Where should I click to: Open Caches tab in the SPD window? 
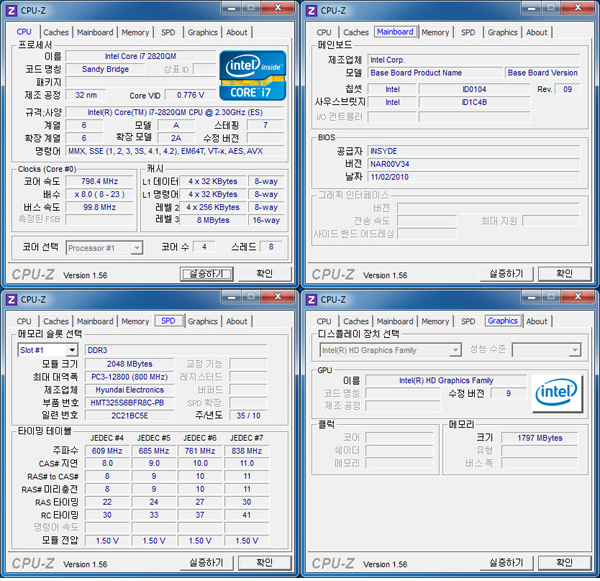coord(56,321)
